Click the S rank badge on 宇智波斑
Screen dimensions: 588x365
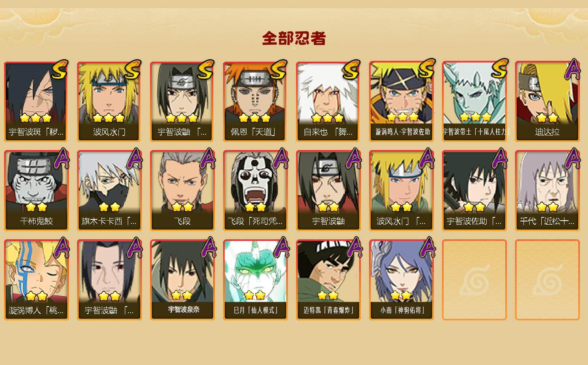(60, 70)
